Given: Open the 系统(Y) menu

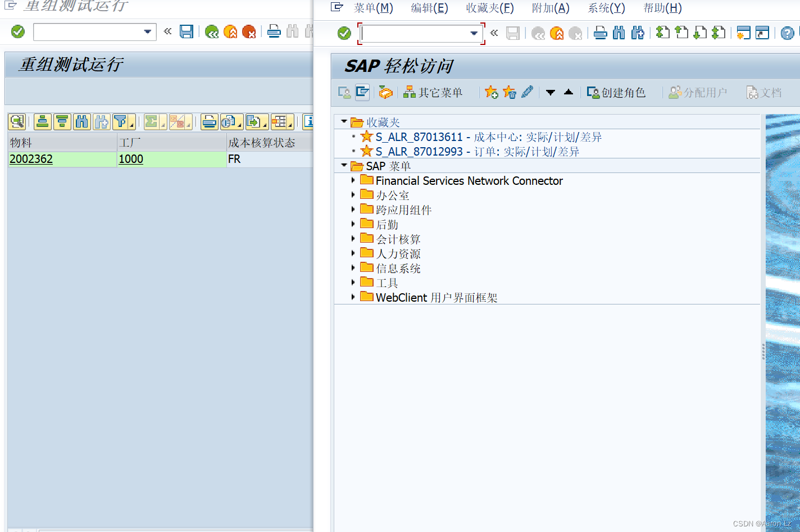Looking at the screenshot, I should (x=605, y=8).
